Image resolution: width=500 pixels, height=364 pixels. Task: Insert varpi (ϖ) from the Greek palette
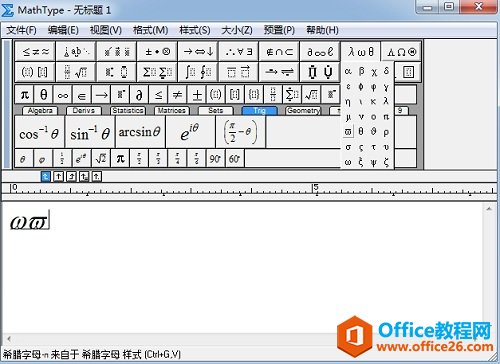348,132
